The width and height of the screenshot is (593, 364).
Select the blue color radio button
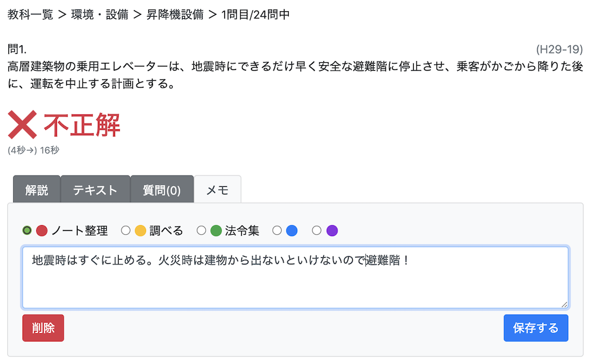pyautogui.click(x=277, y=231)
